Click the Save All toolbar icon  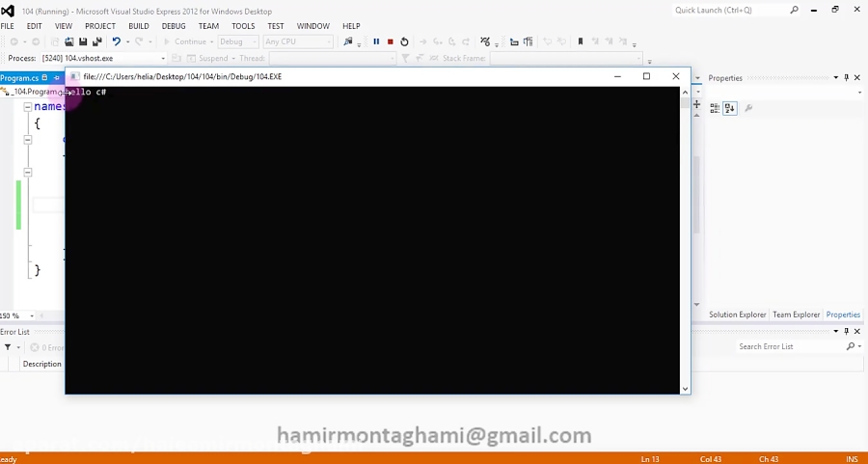coord(96,41)
